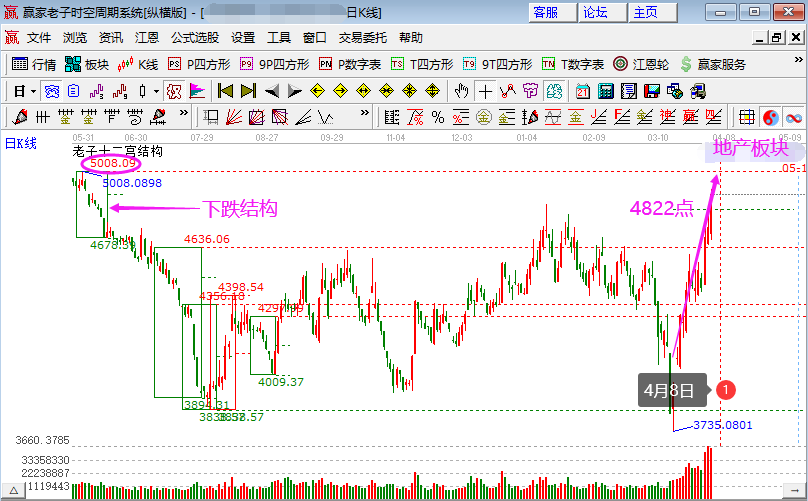This screenshot has width=808, height=501.
Task: Select the red Gann fan lines tool
Action: pos(233,118)
